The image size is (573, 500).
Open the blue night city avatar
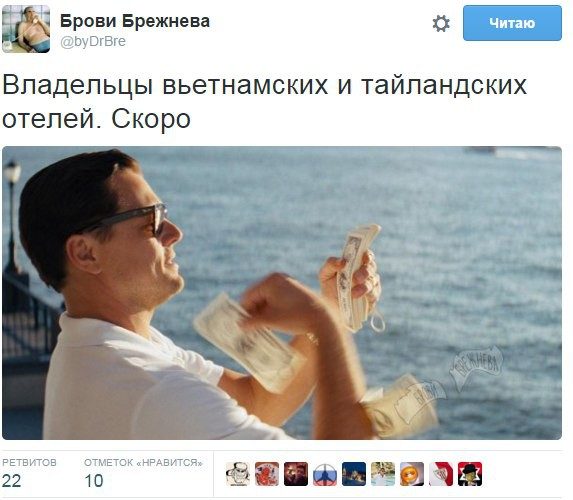pyautogui.click(x=354, y=474)
